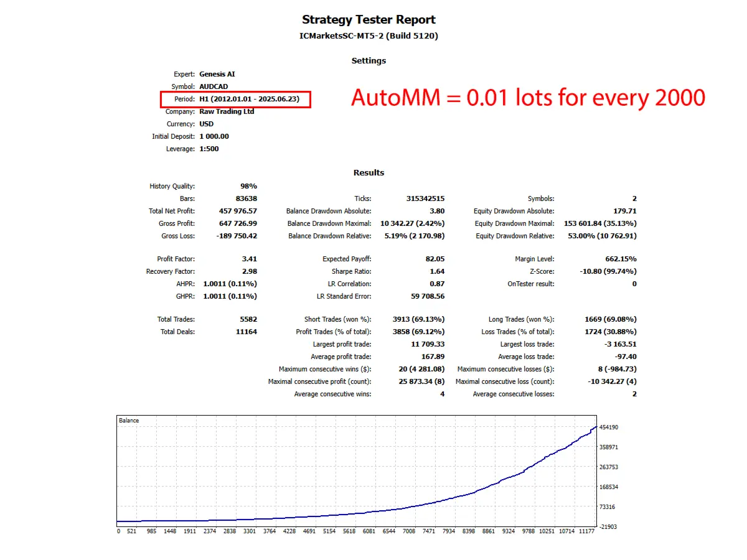Click the Total Net Profit value 457 976.57
Viewport: 747px width, 560px height.
(238, 211)
